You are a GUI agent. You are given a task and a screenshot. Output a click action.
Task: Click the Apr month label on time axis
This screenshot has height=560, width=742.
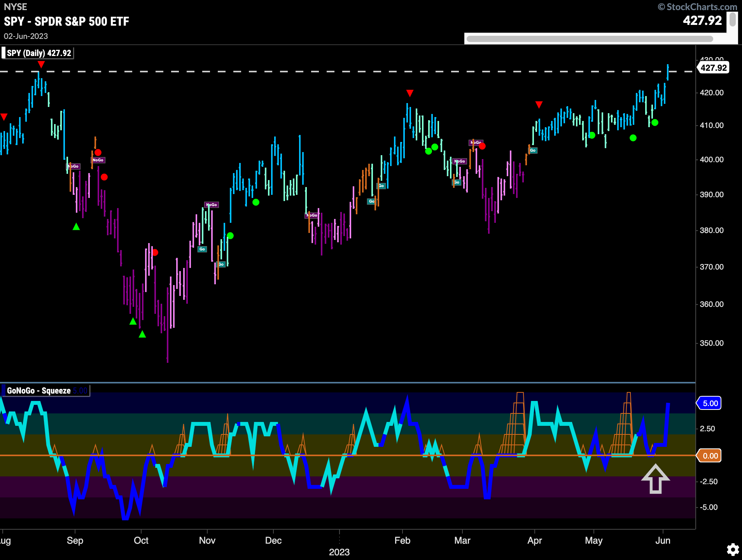pos(535,541)
